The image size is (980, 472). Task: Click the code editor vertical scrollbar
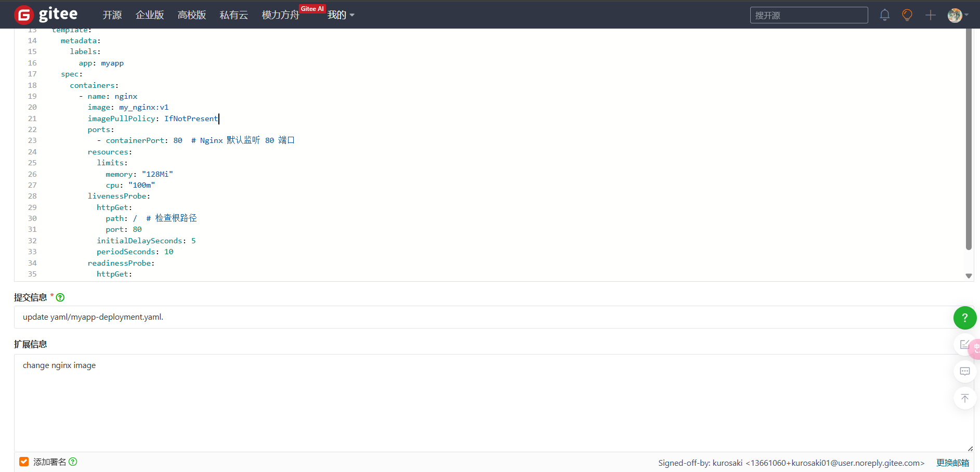[969, 139]
